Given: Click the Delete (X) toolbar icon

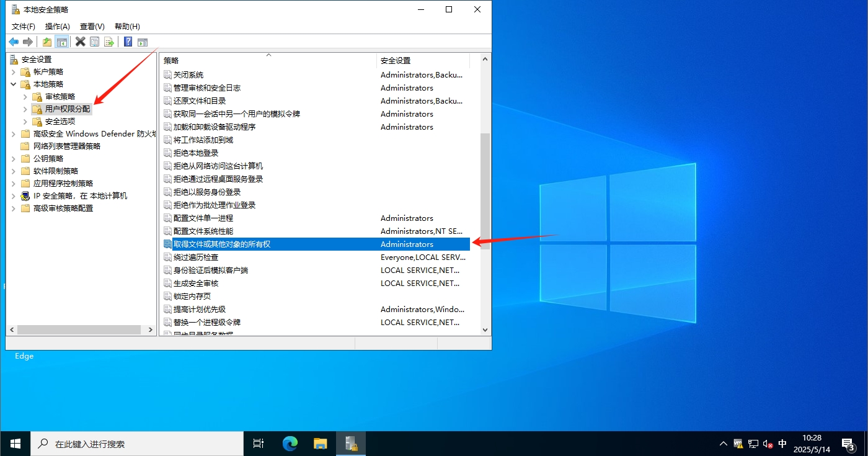Looking at the screenshot, I should 81,42.
